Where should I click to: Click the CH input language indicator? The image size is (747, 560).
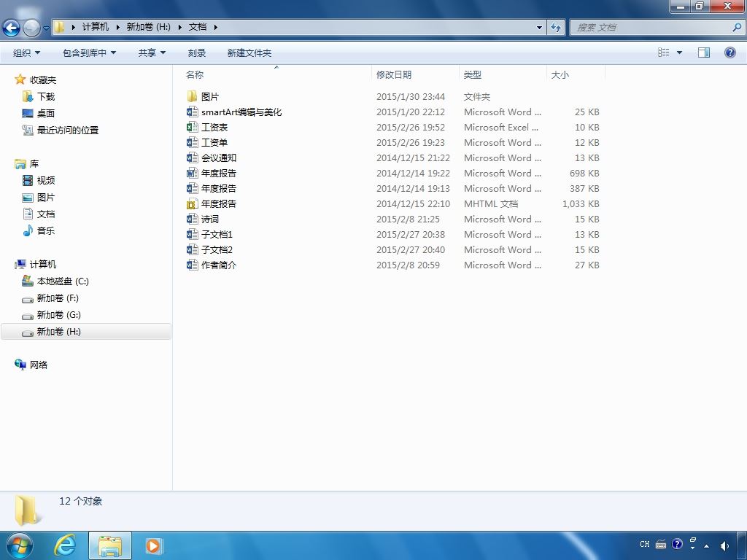pyautogui.click(x=645, y=544)
